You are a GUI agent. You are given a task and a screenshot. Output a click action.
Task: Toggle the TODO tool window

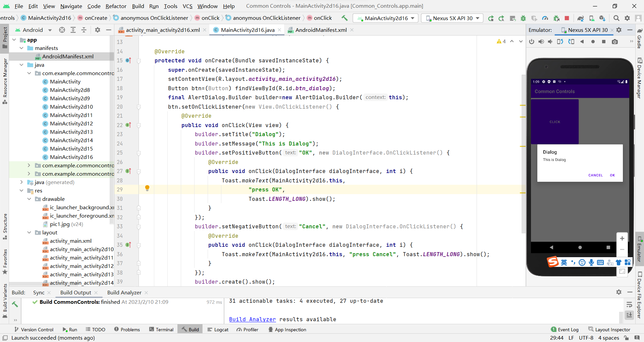tap(96, 329)
